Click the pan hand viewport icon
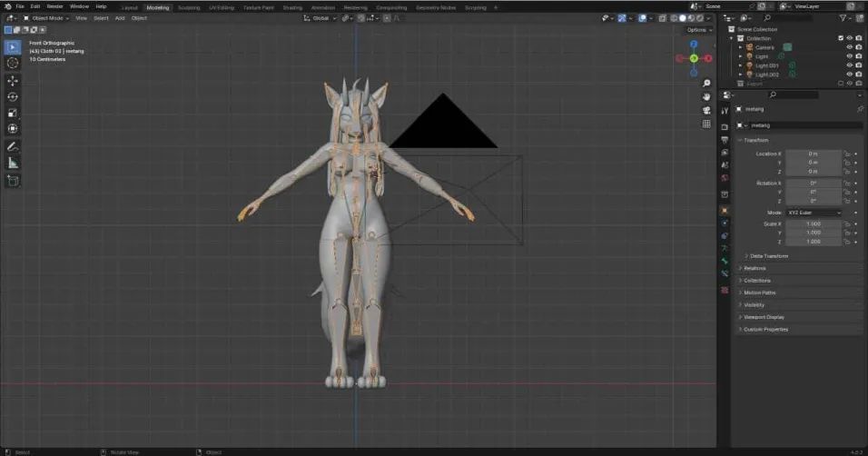 [x=706, y=96]
